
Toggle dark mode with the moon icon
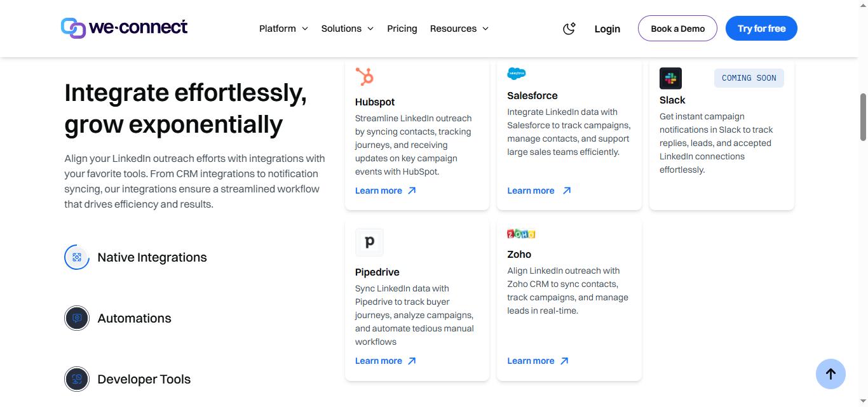point(569,28)
